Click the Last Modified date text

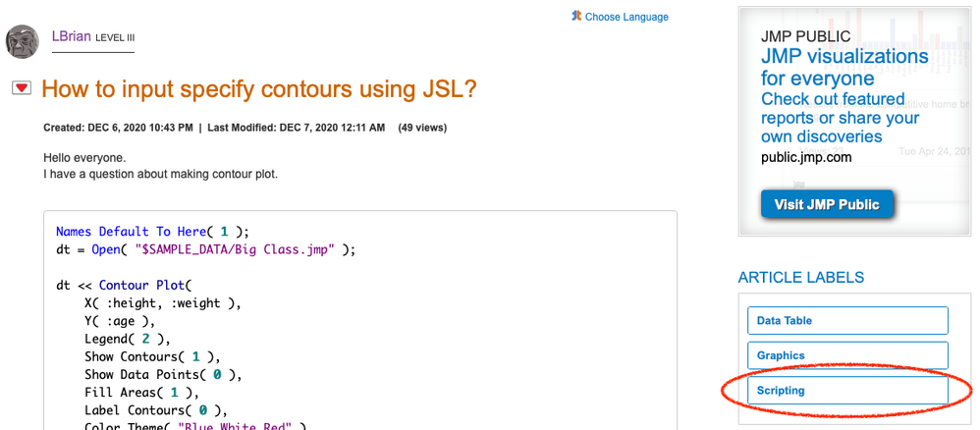coord(297,129)
